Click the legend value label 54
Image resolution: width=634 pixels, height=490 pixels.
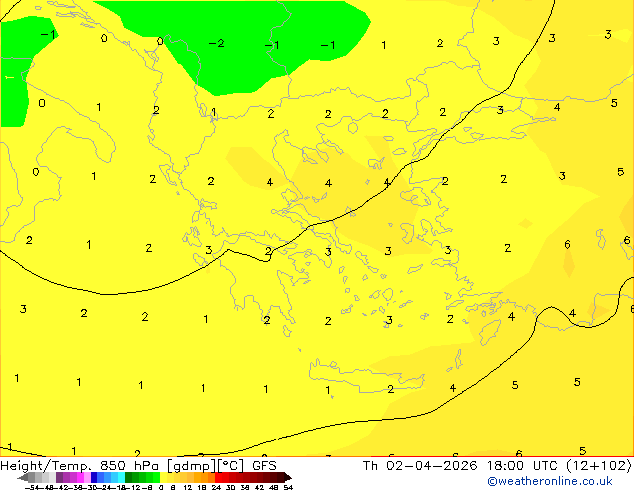point(288,487)
